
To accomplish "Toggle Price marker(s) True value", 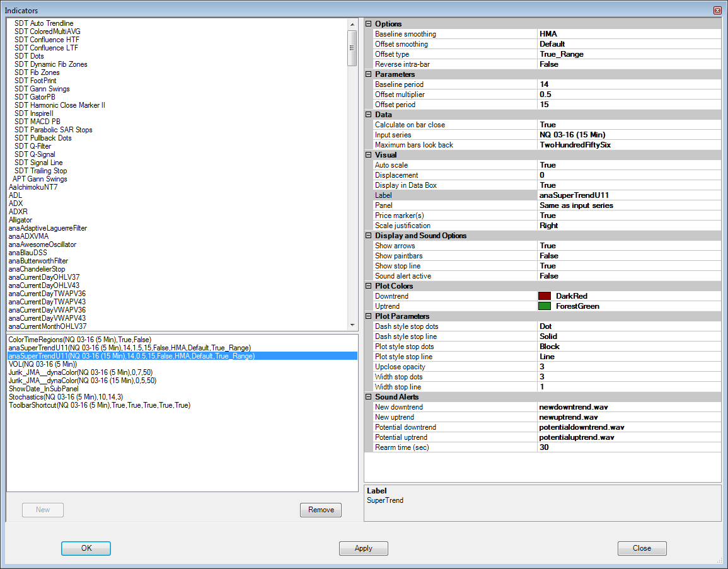I will [x=629, y=216].
